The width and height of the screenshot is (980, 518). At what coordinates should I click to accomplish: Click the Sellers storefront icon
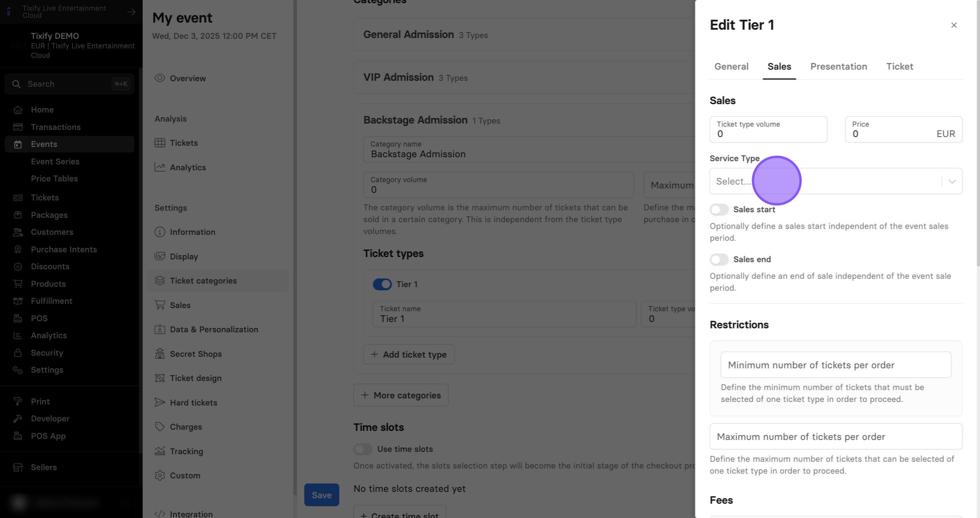pos(17,467)
